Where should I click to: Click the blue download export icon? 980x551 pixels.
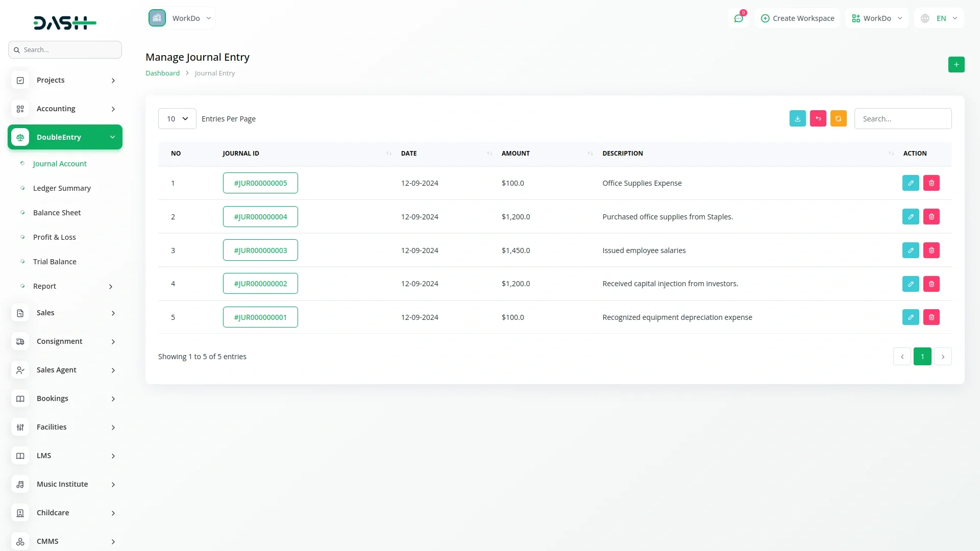pos(797,118)
